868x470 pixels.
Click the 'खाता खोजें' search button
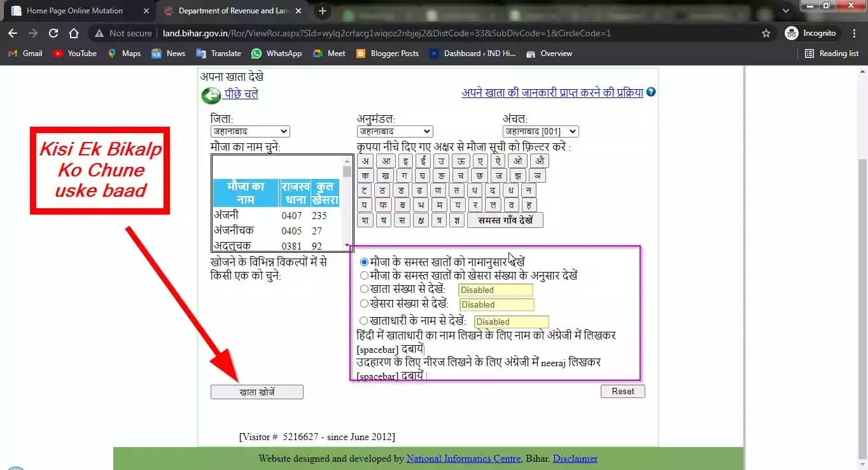tap(257, 392)
